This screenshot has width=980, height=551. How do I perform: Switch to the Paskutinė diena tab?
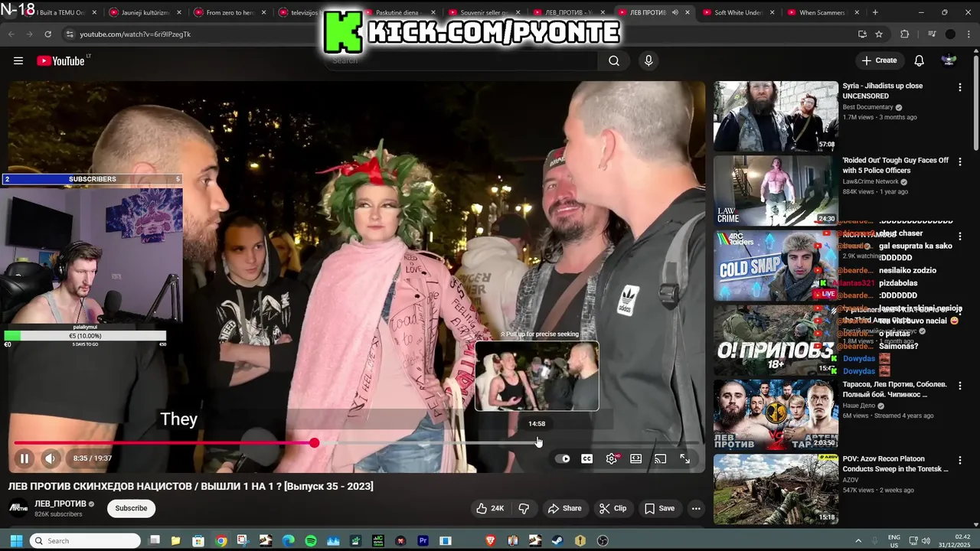click(x=401, y=12)
